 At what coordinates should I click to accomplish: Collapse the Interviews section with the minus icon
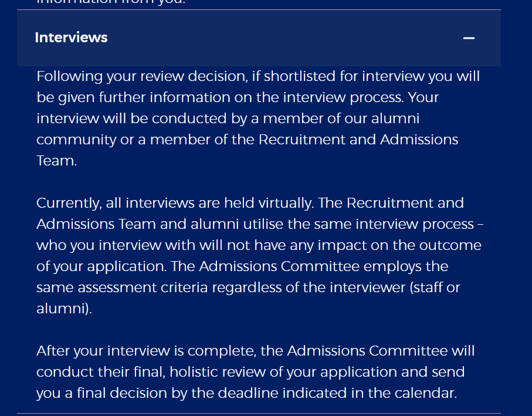click(469, 38)
